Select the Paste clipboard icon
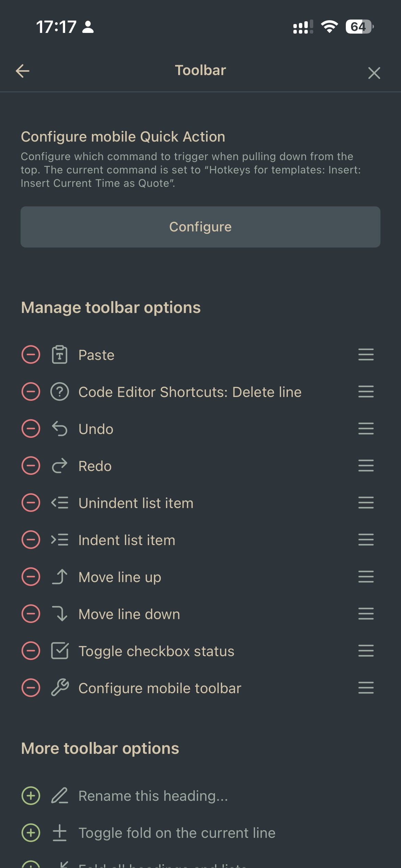401x868 pixels. [x=59, y=354]
